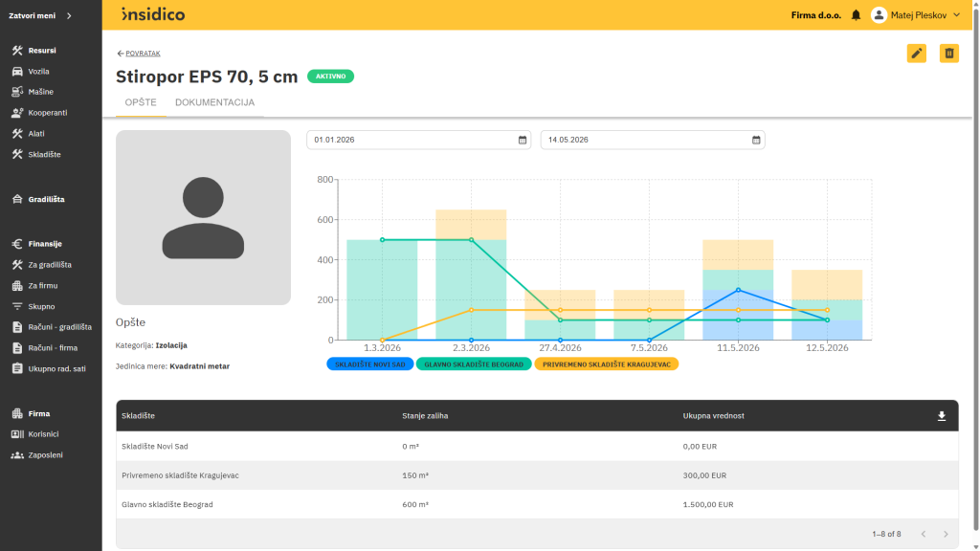Open calendar for end date 14.05.2026
The width and height of the screenshot is (980, 551).
pos(756,140)
